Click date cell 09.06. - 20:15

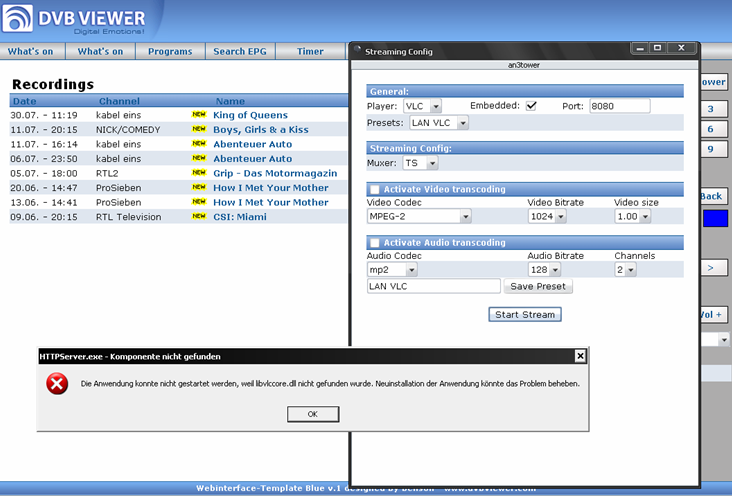[44, 217]
